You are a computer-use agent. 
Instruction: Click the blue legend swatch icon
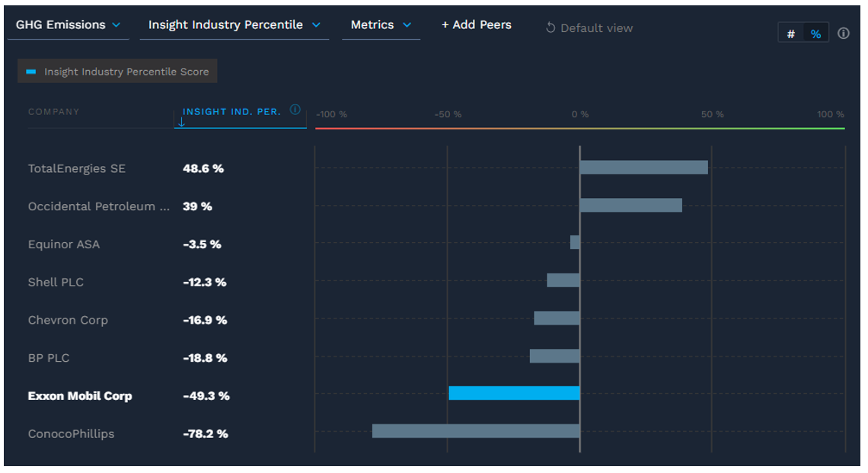(30, 71)
